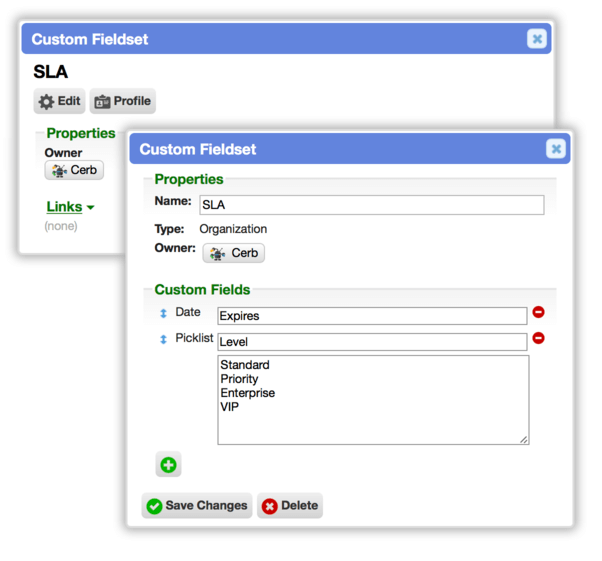The image size is (602, 561).
Task: Click the Cerb owner chip under Properties
Action: click(74, 170)
